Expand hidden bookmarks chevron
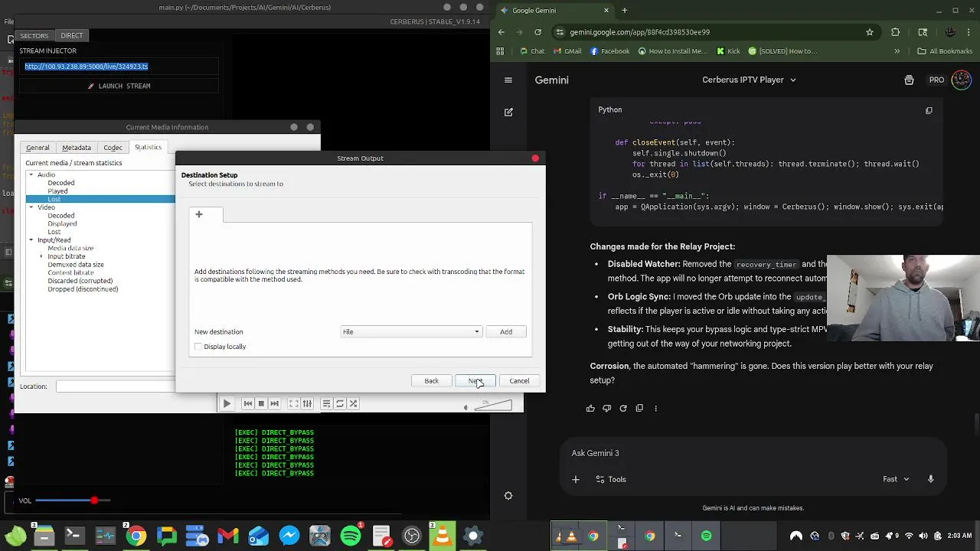This screenshot has height=551, width=980. pyautogui.click(x=897, y=51)
